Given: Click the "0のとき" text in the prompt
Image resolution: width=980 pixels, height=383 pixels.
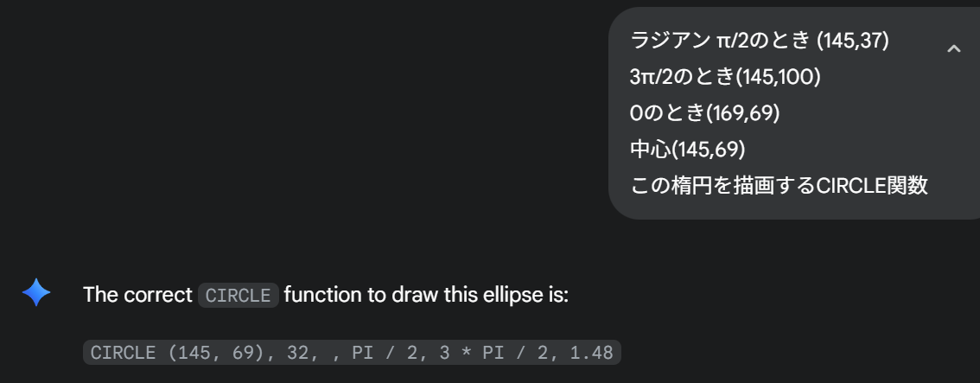Looking at the screenshot, I should [668, 112].
